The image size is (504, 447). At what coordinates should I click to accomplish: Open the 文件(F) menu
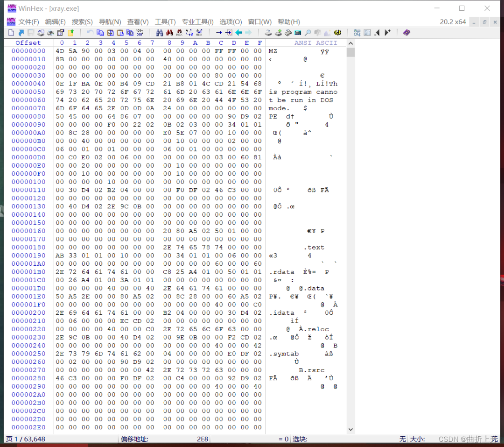coord(28,21)
